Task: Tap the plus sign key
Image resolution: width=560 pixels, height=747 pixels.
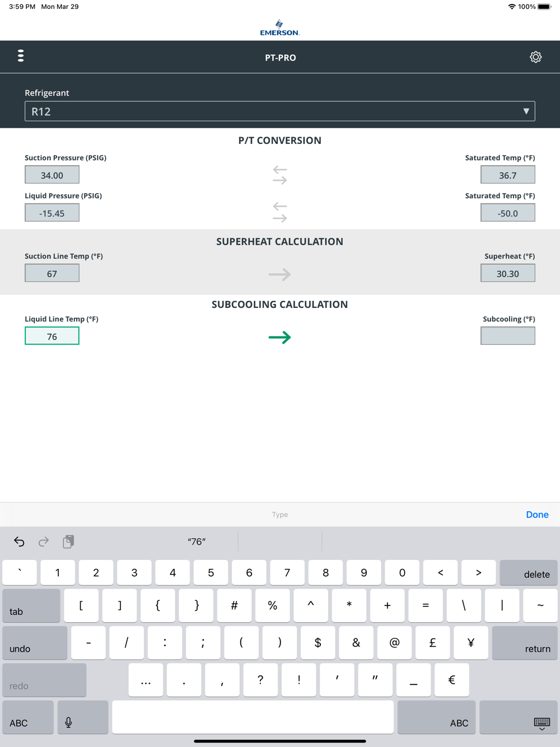Action: pos(387,606)
